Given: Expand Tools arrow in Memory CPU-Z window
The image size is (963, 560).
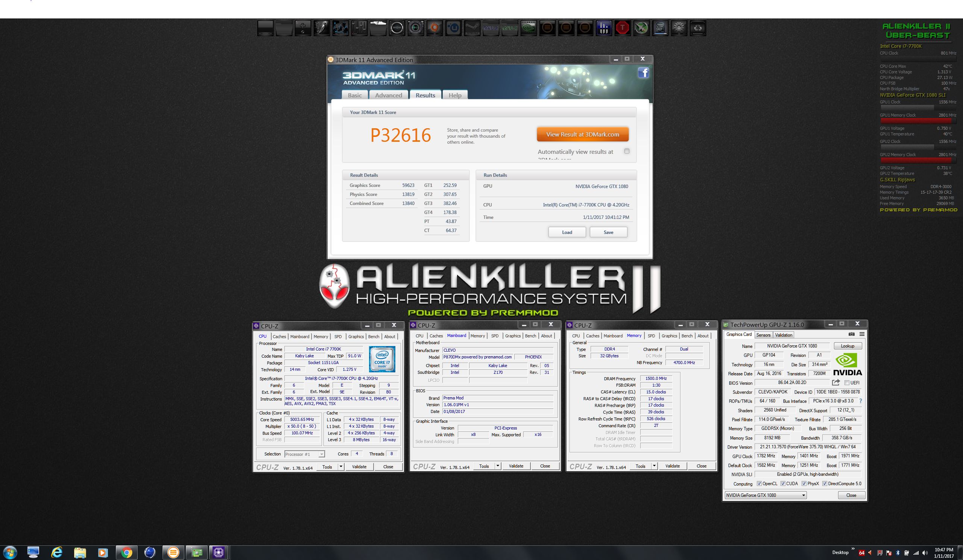Looking at the screenshot, I should pyautogui.click(x=654, y=466).
